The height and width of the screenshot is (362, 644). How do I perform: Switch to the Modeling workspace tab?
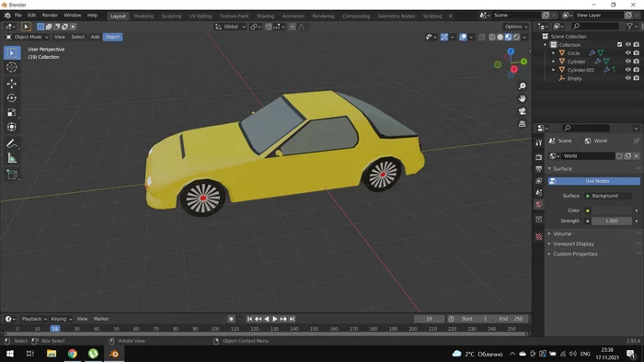tap(144, 16)
